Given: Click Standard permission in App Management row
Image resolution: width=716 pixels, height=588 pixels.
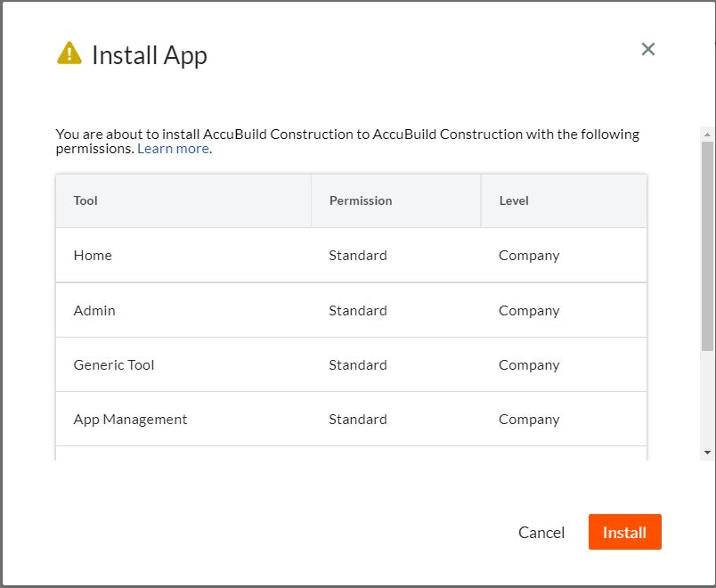Looking at the screenshot, I should [x=358, y=419].
